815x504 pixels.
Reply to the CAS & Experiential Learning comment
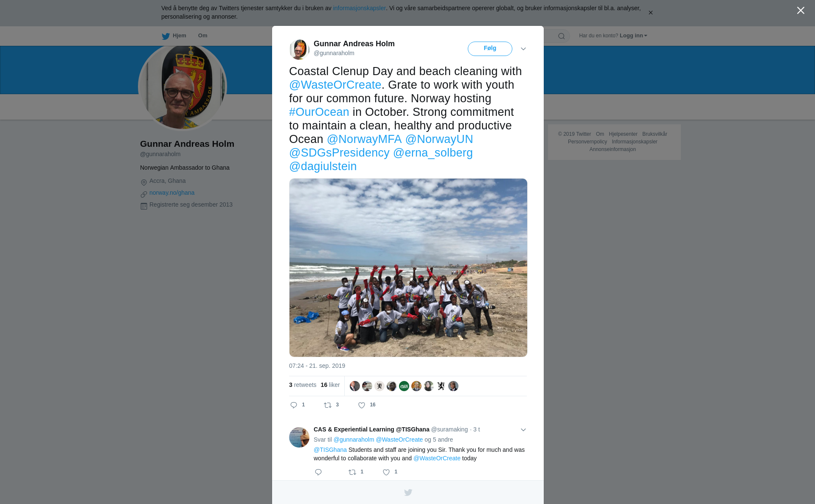318,472
